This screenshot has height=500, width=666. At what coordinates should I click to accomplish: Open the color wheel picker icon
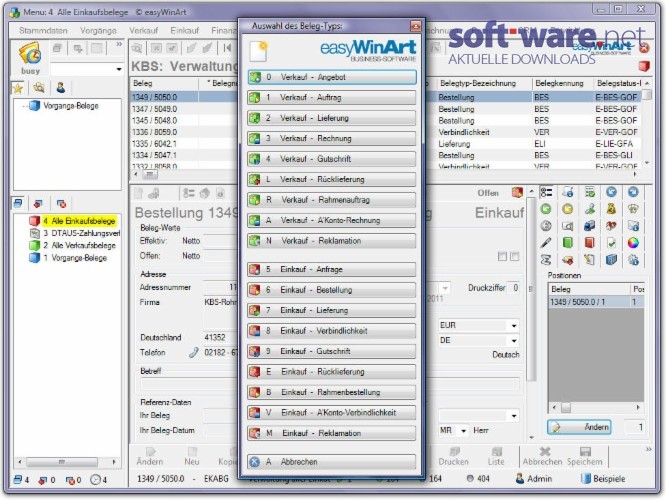click(x=633, y=243)
